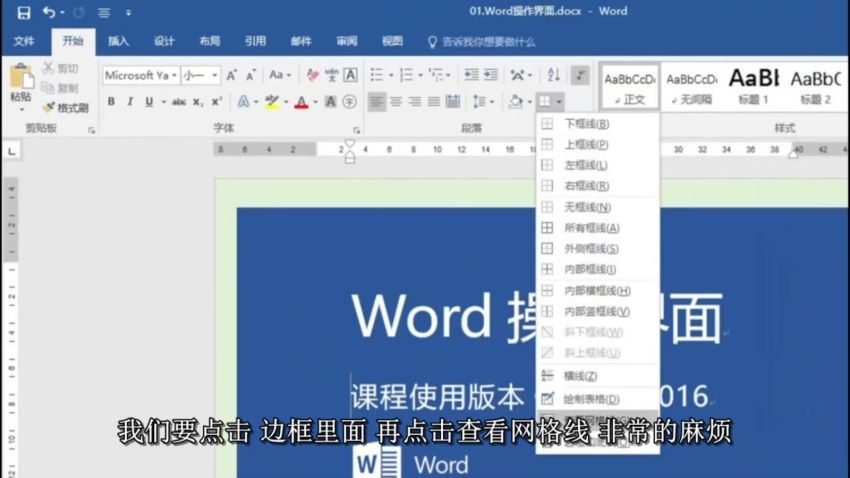Click 复制 copy button
The image size is (850, 478).
(x=60, y=88)
